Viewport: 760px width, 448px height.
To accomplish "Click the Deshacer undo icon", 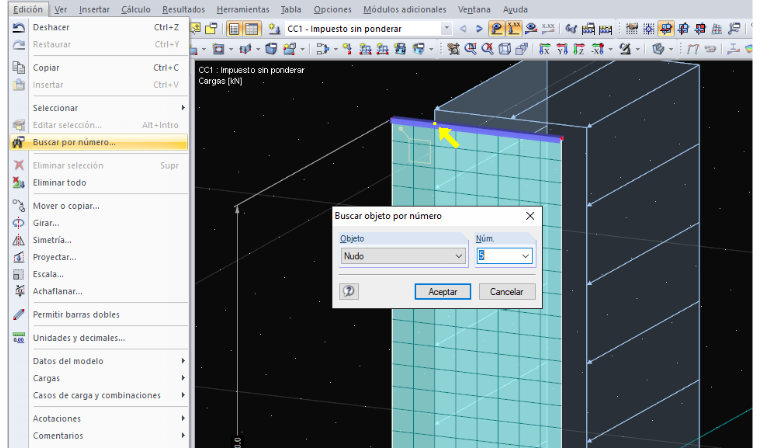I will (18, 28).
